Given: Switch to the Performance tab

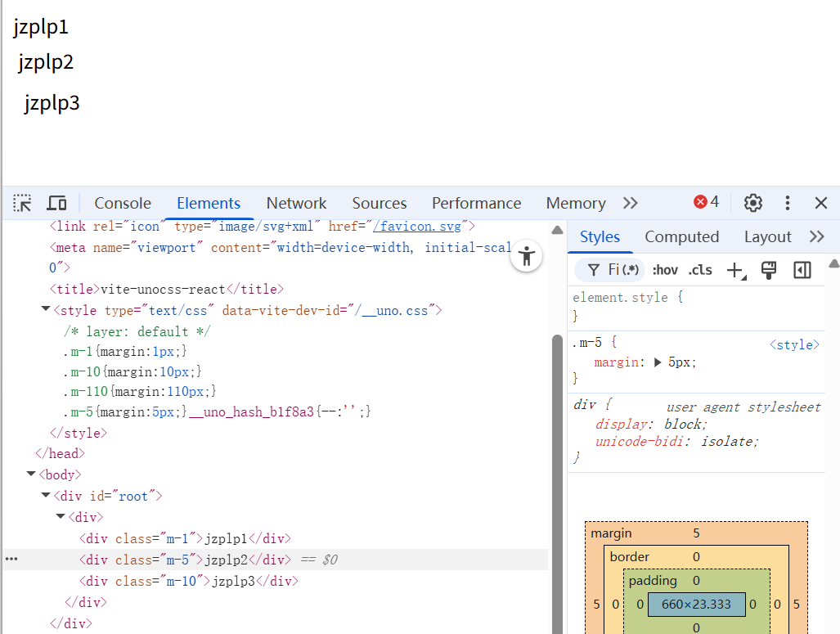Looking at the screenshot, I should [x=476, y=203].
